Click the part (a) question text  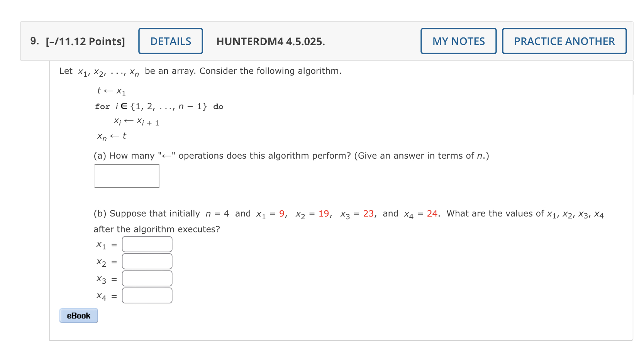click(x=291, y=156)
